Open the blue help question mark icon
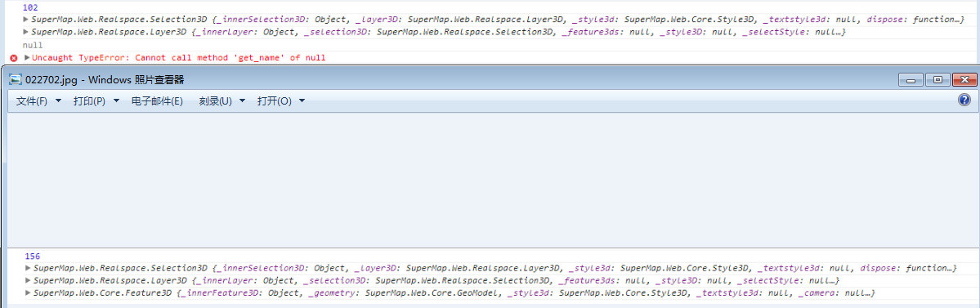Viewport: 980px width, 308px height. (964, 100)
